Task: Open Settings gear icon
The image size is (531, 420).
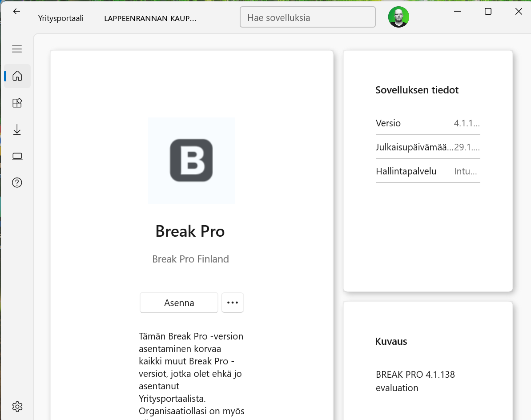Action: point(17,407)
